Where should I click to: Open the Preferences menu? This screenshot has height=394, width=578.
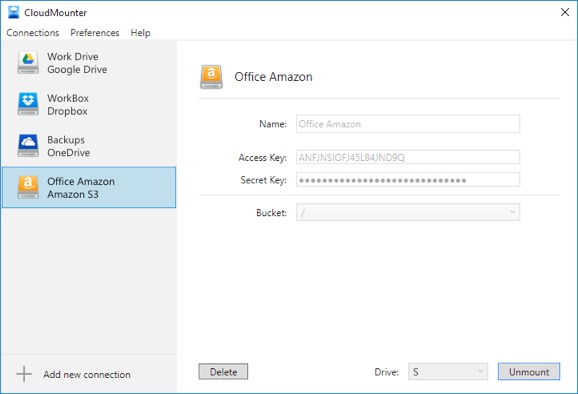click(x=95, y=33)
